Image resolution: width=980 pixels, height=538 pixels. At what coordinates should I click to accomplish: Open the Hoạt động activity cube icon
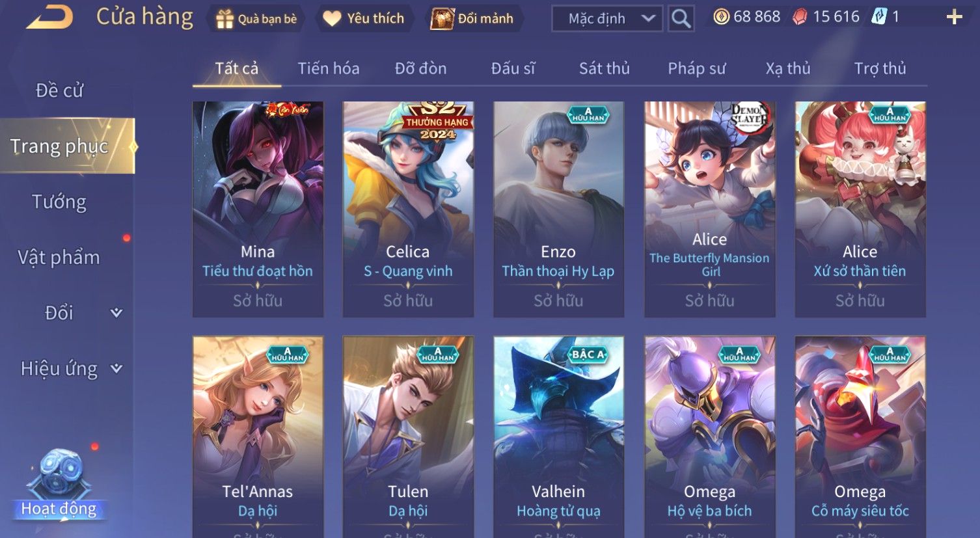point(59,482)
